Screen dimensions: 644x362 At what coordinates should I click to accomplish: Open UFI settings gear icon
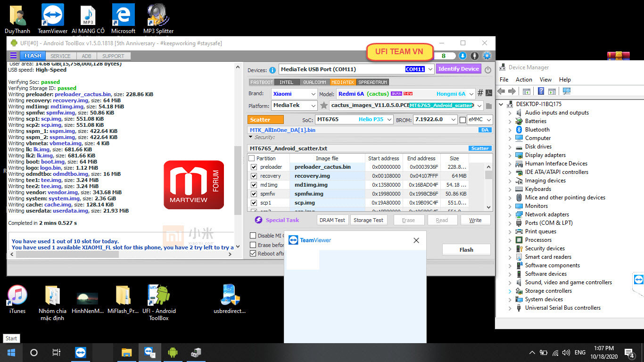click(487, 56)
